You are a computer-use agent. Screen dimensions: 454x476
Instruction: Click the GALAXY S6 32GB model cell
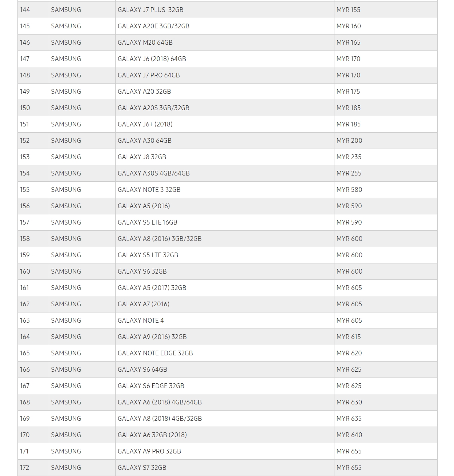coord(142,271)
